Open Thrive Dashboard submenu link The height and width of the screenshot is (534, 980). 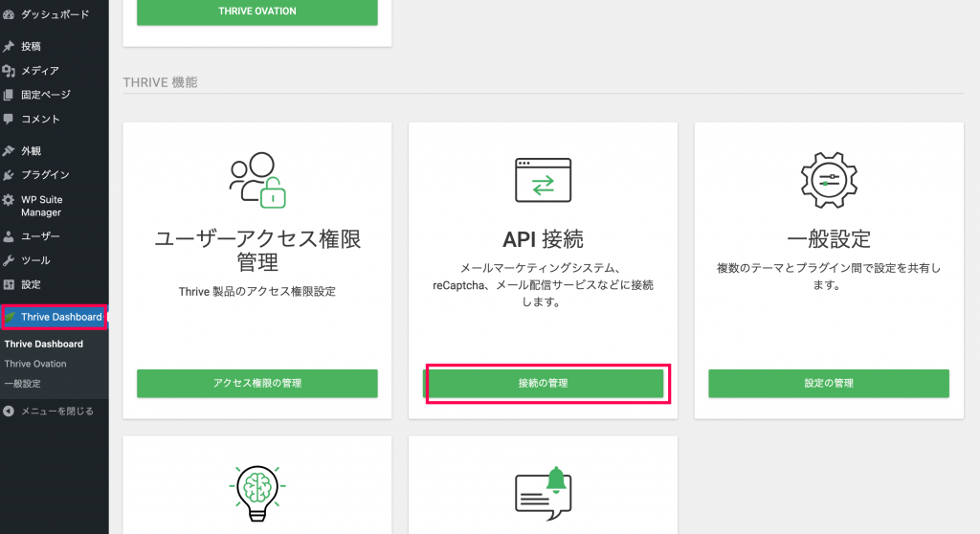pos(44,344)
